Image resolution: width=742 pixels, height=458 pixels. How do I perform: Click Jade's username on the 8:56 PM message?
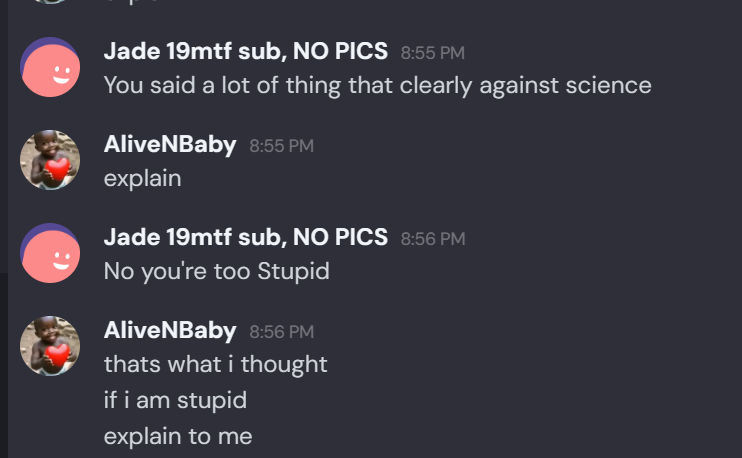click(x=245, y=238)
